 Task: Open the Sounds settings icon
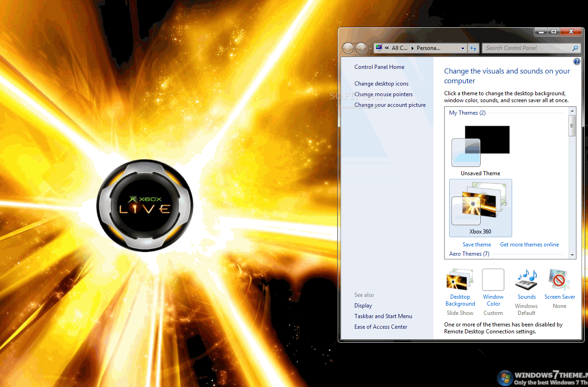point(526,280)
